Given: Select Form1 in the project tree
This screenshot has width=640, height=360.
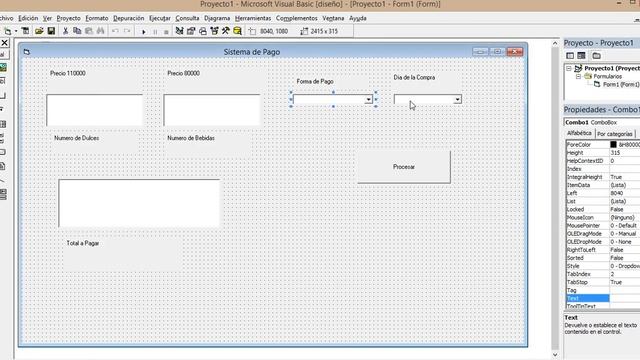Looking at the screenshot, I should [621, 84].
